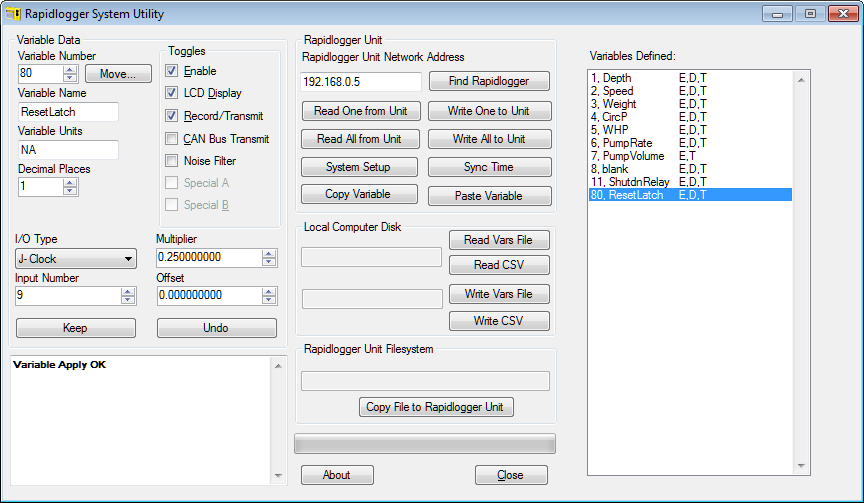Click the Offset field 0.000000000
The width and height of the screenshot is (864, 503).
click(208, 295)
